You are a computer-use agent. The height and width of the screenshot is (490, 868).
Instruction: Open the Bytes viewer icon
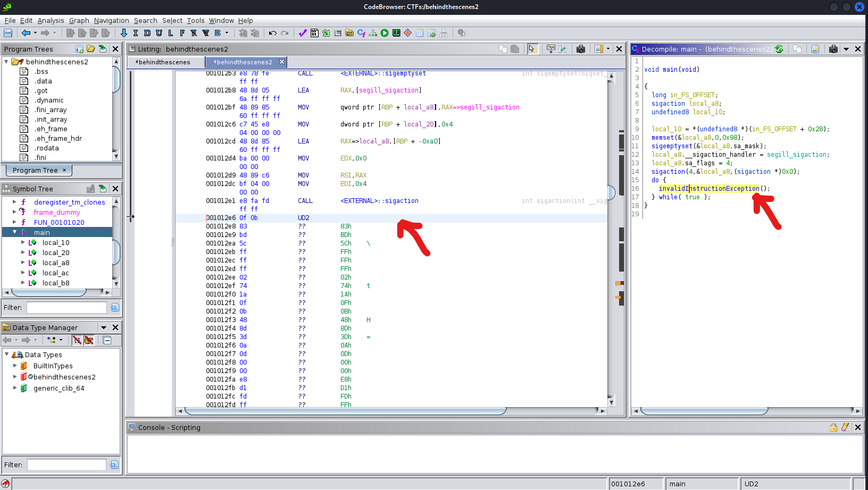click(x=314, y=33)
